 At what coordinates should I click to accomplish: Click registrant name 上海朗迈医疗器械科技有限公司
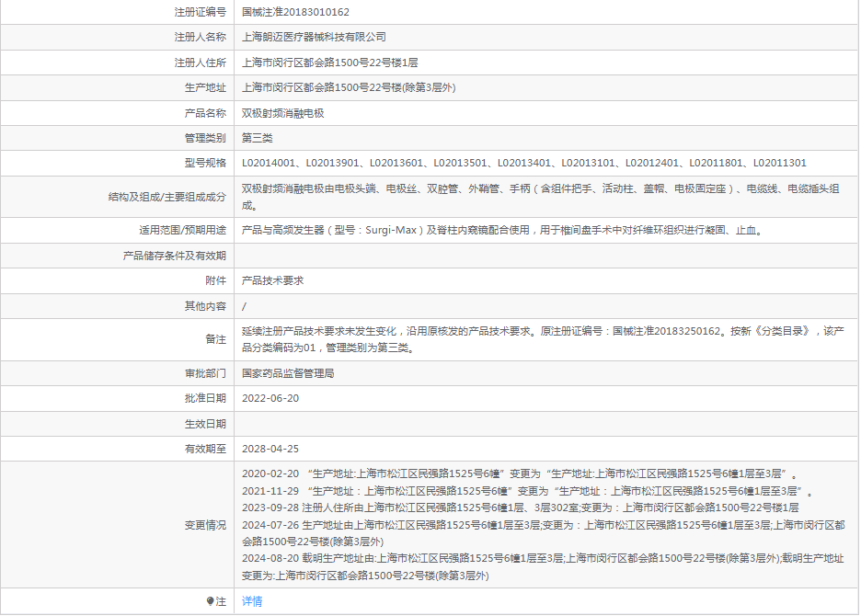[314, 37]
